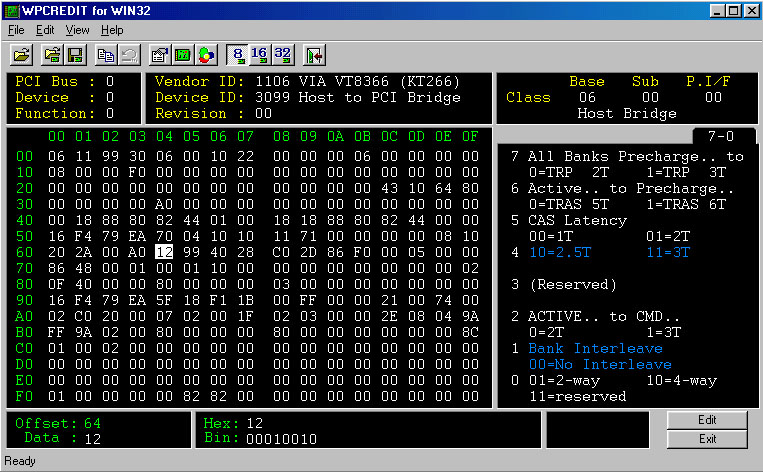Click the Exit door toolbar icon
This screenshot has height=472, width=763.
click(x=315, y=53)
